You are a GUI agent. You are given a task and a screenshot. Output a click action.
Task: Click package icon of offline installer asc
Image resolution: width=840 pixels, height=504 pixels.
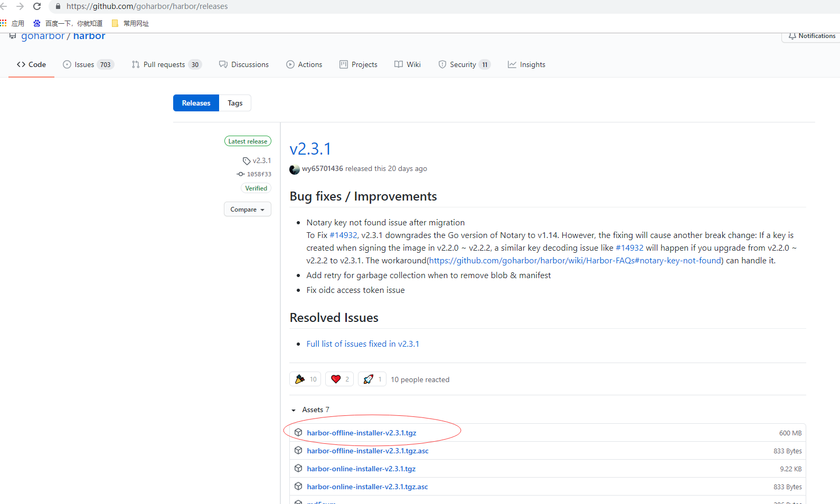coord(298,450)
